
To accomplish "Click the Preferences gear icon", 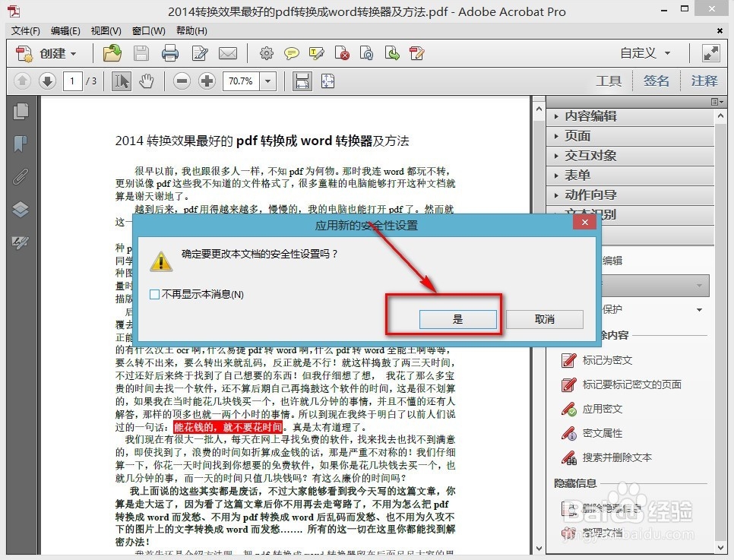I will tap(267, 53).
